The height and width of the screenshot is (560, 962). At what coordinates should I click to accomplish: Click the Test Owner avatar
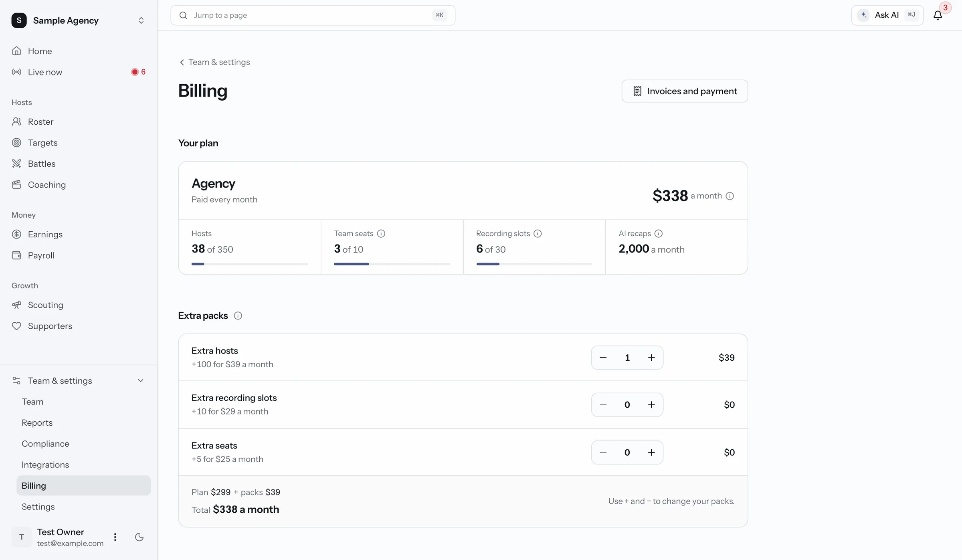point(21,537)
